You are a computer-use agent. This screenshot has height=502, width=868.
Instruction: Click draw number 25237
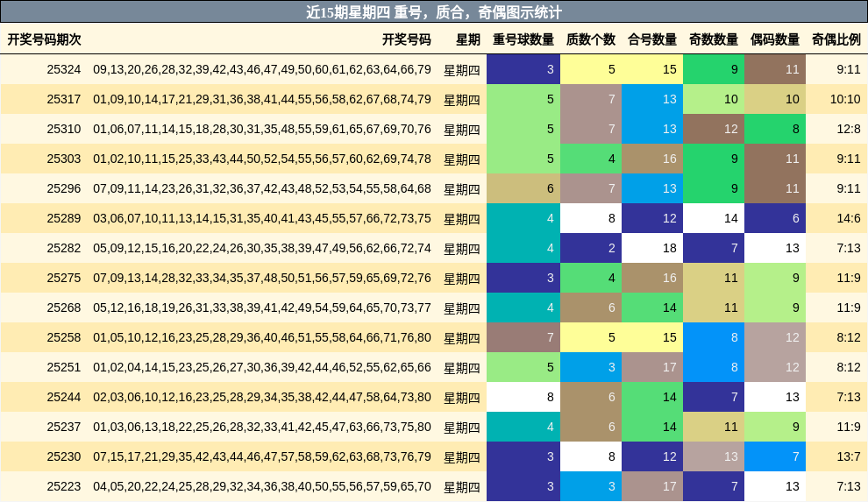coord(64,428)
